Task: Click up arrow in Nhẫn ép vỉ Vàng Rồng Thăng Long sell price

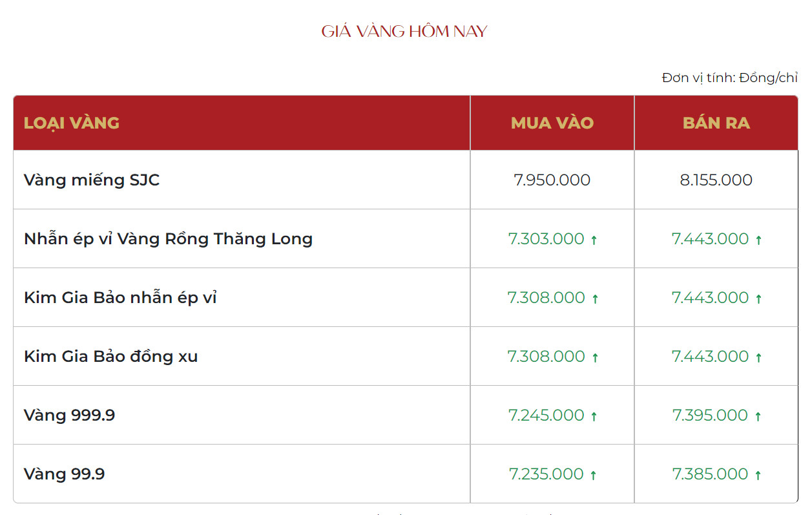Action: (x=758, y=240)
